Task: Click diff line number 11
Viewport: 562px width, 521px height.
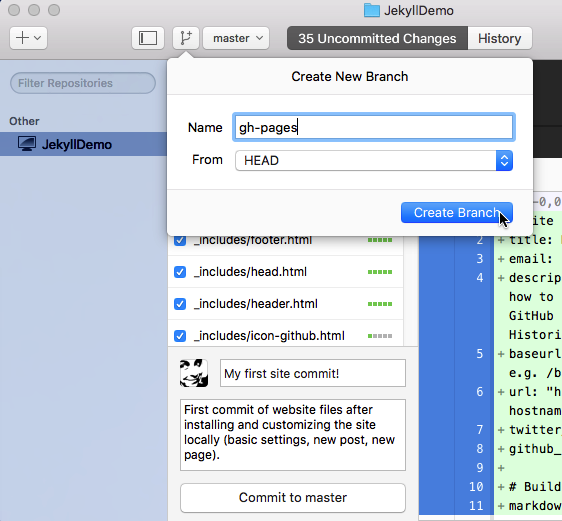Action: (476, 506)
